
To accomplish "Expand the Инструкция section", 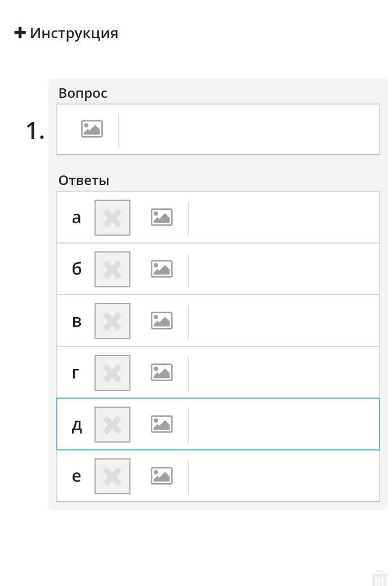I will pyautogui.click(x=66, y=33).
